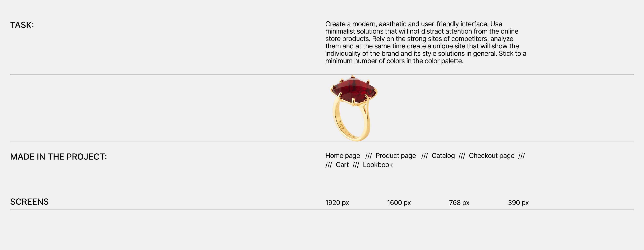Click the slashes between Catalog and Checkout page
This screenshot has height=250, width=644.
[x=461, y=156]
